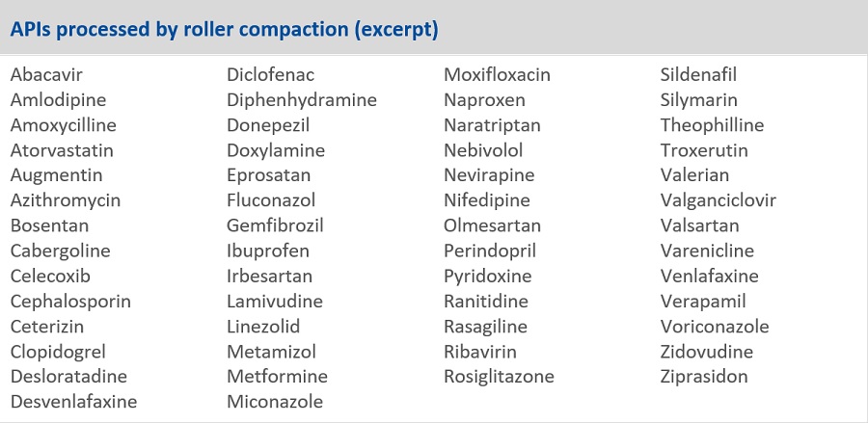Select Clopidogrel from the list

(58, 351)
